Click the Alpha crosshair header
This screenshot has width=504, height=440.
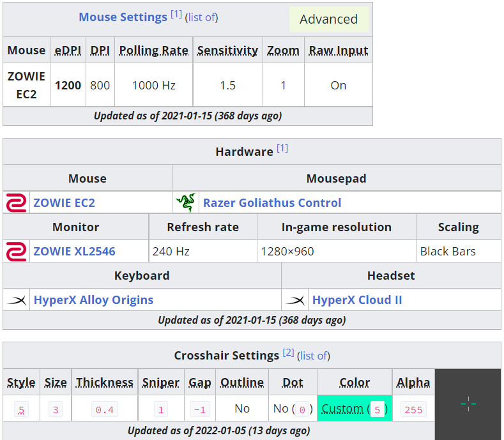click(x=413, y=383)
